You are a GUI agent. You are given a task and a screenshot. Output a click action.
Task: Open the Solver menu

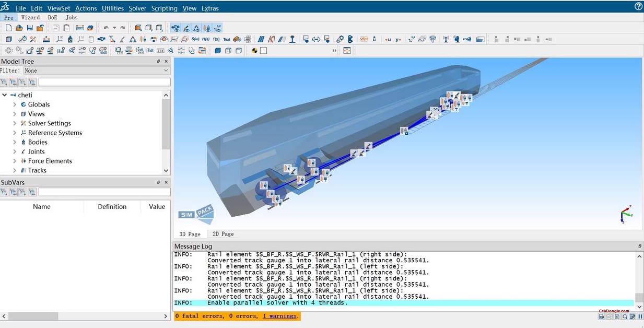(x=137, y=8)
